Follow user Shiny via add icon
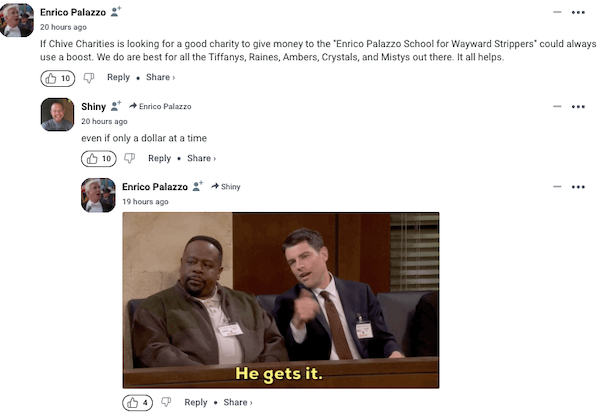The width and height of the screenshot is (600, 417). tap(116, 106)
